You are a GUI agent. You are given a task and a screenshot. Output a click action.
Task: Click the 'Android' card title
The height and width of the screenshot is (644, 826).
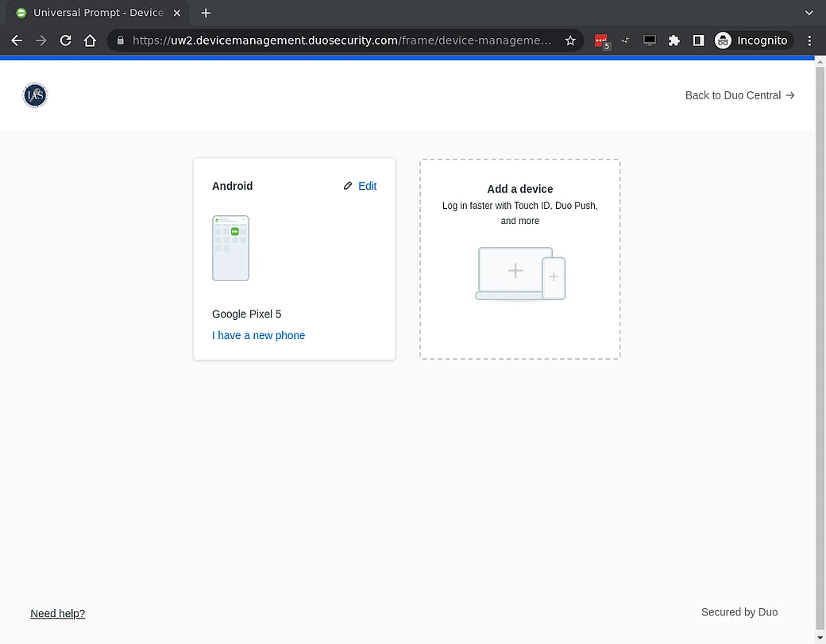coord(232,186)
